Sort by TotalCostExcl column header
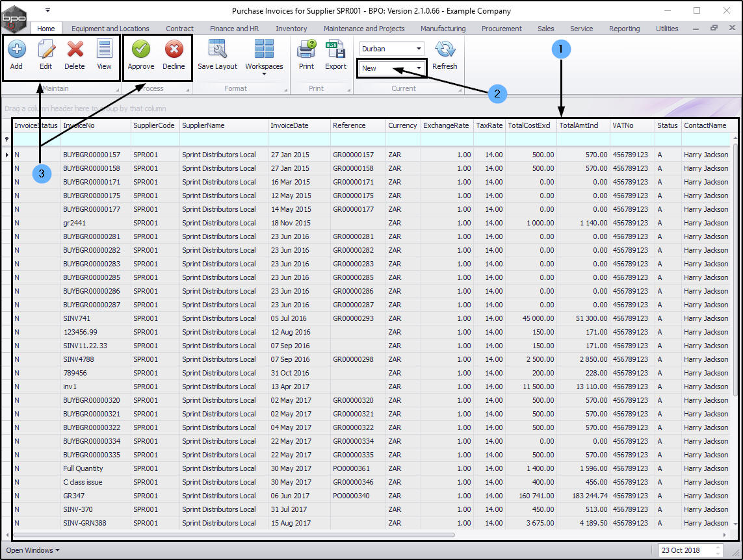The height and width of the screenshot is (560, 743). pos(530,125)
